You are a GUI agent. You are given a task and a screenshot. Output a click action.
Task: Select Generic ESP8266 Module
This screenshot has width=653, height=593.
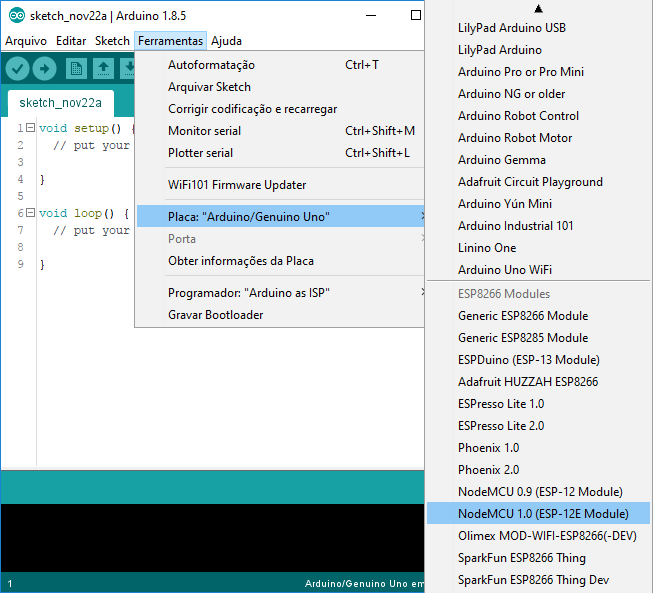coord(538,316)
